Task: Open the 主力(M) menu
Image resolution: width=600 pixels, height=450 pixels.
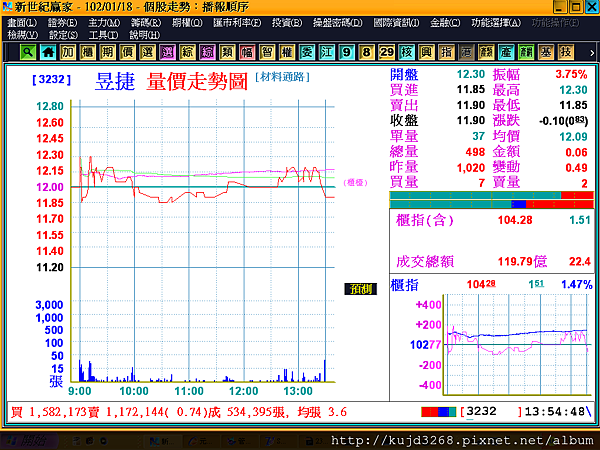Action: [104, 23]
